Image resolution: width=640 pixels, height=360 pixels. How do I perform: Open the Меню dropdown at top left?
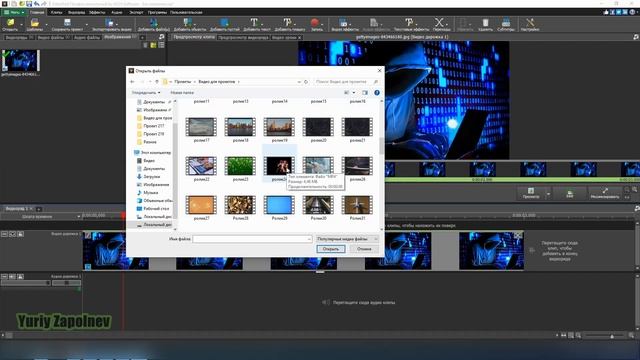click(x=14, y=12)
